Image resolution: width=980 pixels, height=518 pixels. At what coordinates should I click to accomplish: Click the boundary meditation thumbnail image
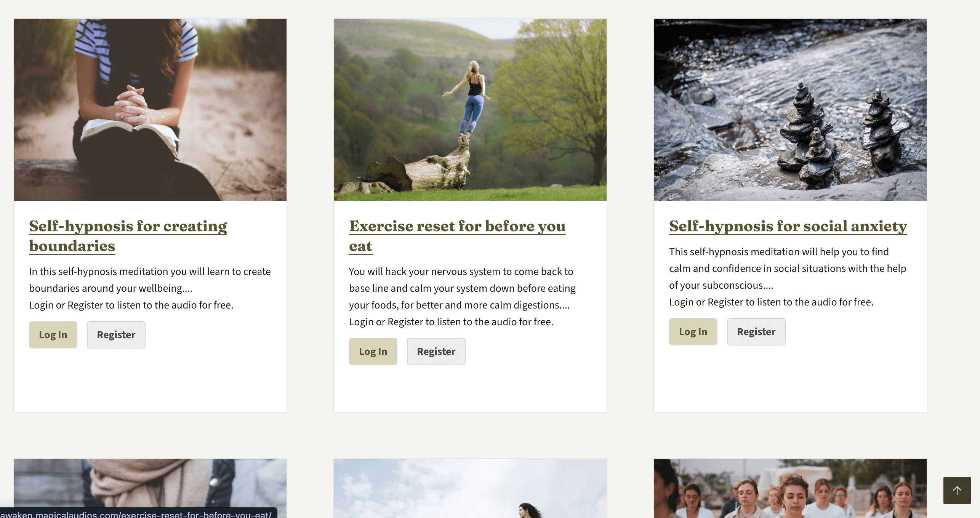click(151, 109)
